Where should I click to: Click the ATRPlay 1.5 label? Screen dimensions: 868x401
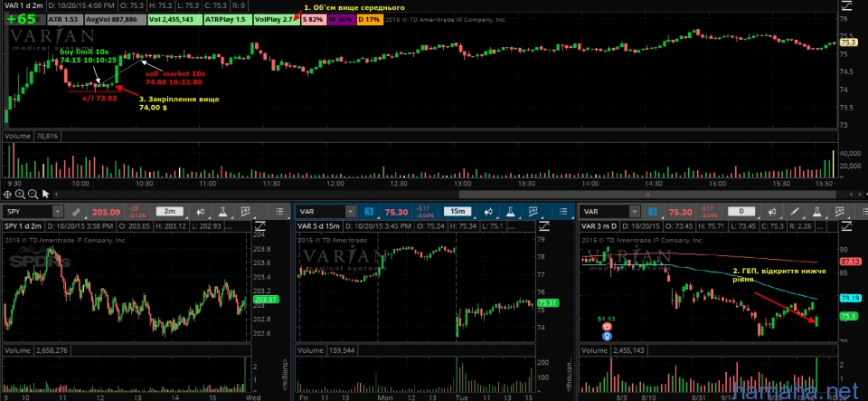226,19
